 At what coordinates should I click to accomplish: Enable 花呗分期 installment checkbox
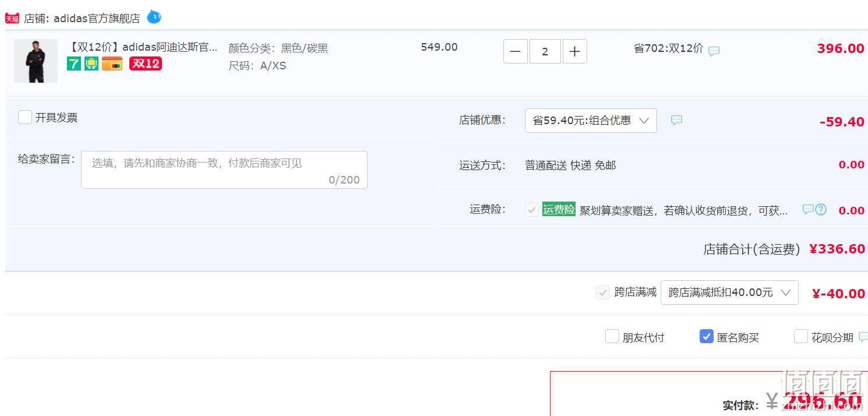(x=801, y=336)
